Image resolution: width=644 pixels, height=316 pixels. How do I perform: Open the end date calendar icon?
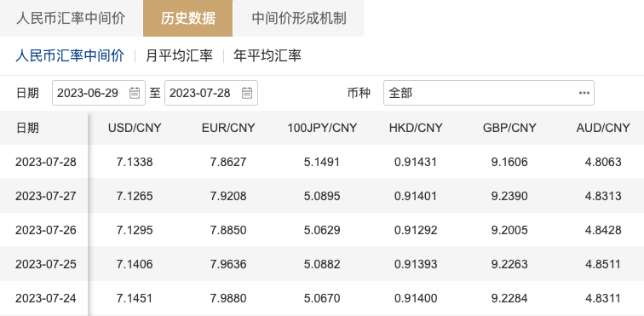(x=247, y=93)
